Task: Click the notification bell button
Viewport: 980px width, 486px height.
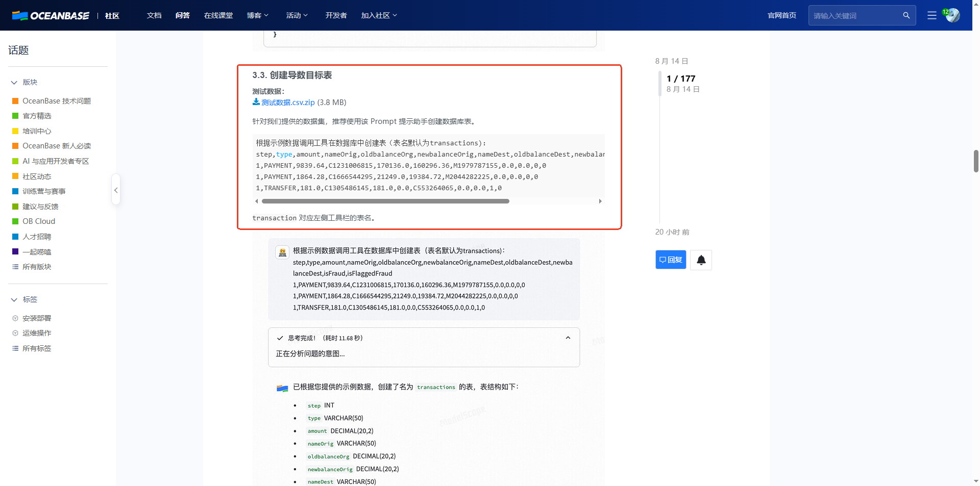Action: point(701,260)
